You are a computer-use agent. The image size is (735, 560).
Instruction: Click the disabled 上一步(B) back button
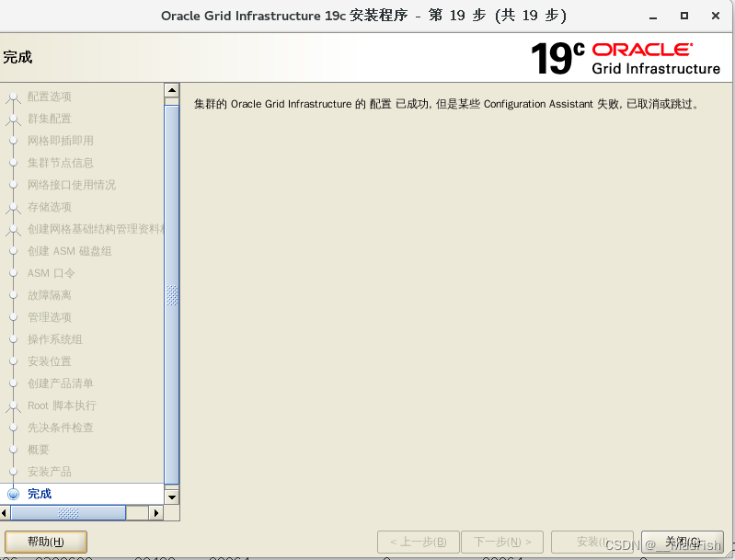419,542
